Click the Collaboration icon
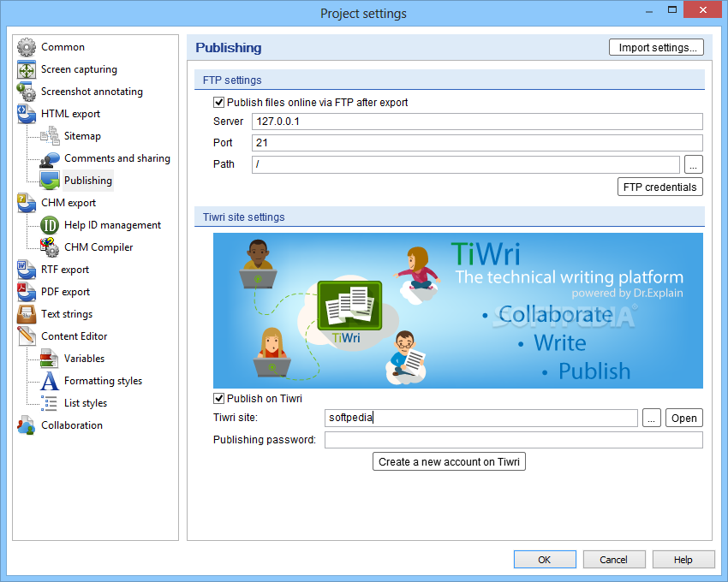728x582 pixels. click(27, 425)
